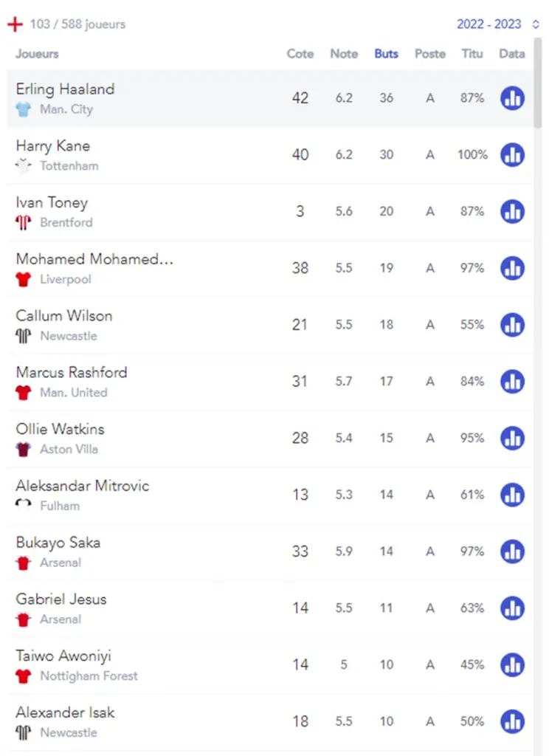Sort the table by Note header
Screen dimensions: 549x756
(x=344, y=54)
